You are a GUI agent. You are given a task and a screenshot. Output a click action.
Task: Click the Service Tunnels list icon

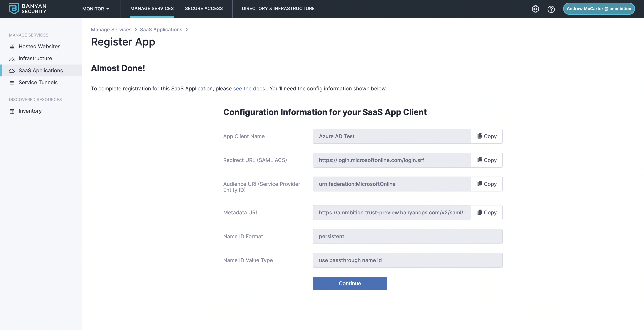click(x=12, y=83)
